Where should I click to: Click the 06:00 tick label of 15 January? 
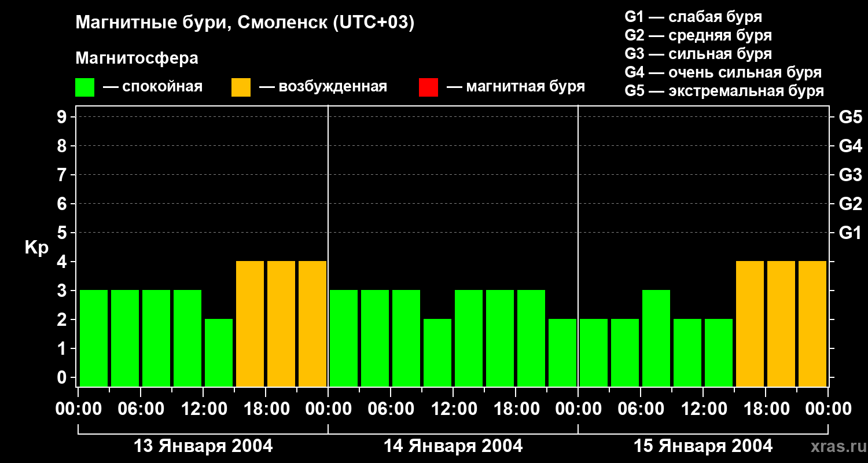click(641, 409)
